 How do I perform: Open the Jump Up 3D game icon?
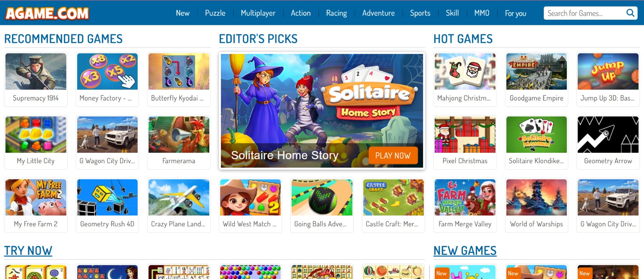tap(608, 72)
